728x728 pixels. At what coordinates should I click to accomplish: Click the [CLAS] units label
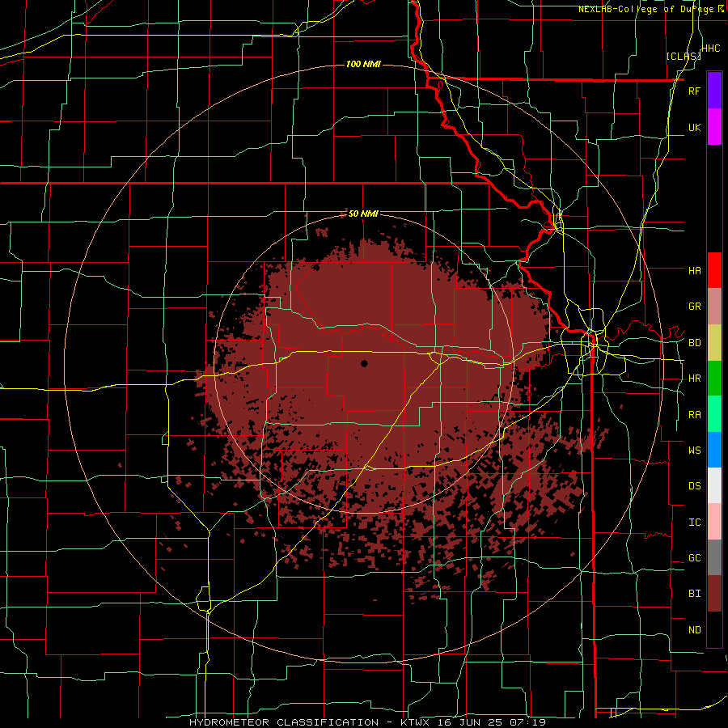[684, 56]
